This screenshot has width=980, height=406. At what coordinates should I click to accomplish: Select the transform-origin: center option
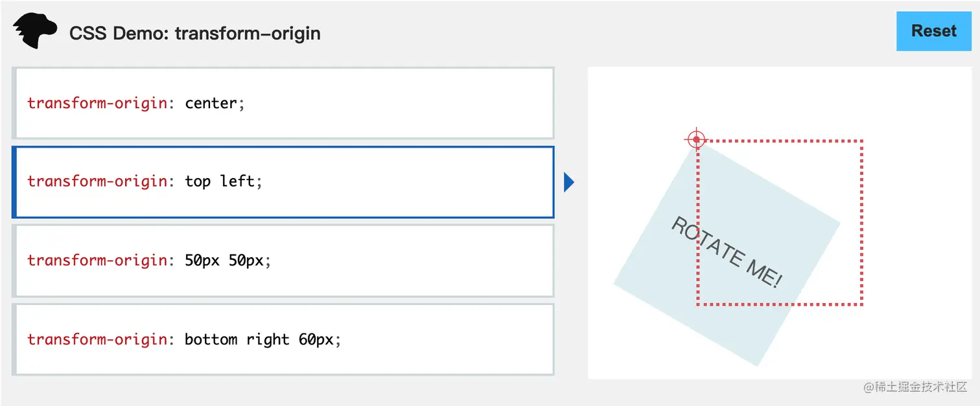point(283,103)
